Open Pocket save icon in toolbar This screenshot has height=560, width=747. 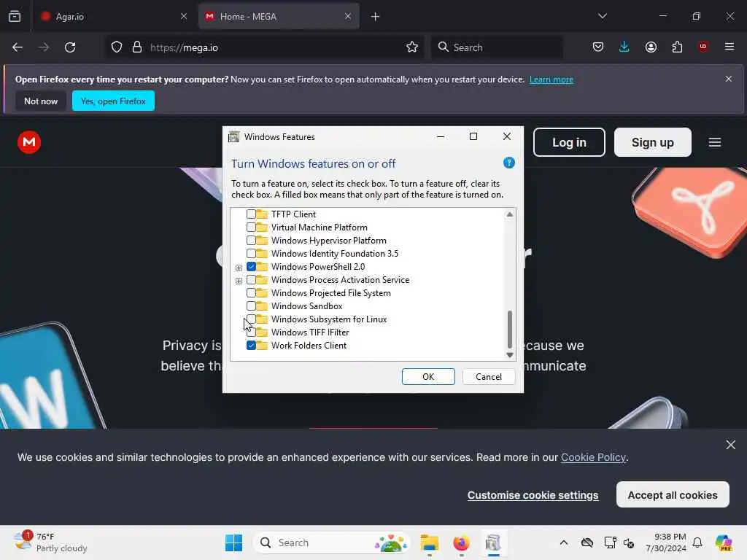tap(598, 47)
